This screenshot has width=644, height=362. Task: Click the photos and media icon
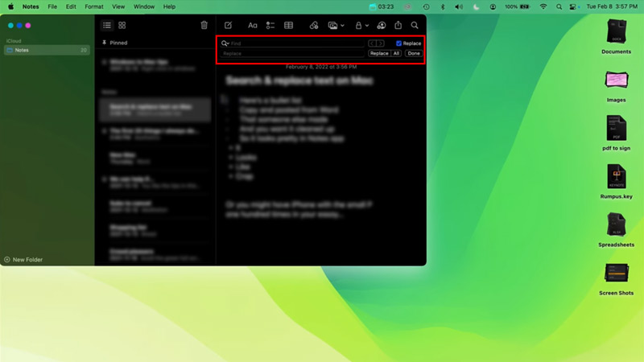[332, 26]
